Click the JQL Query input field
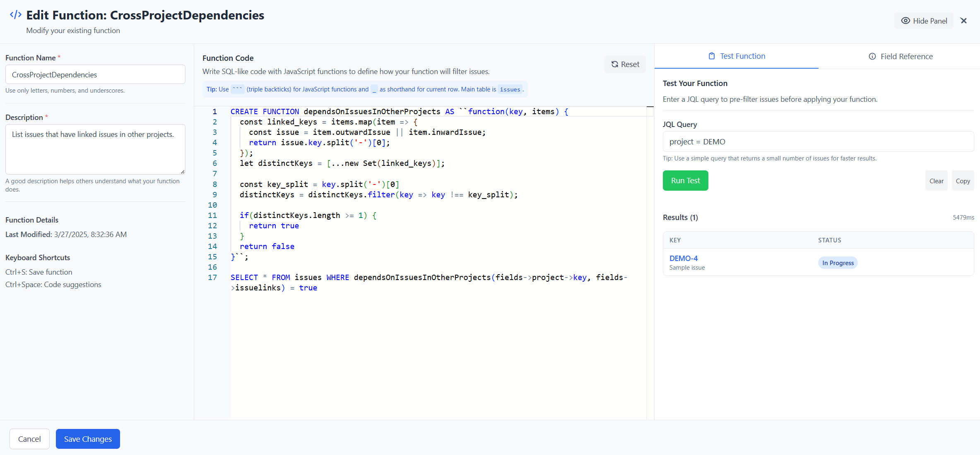Image resolution: width=980 pixels, height=455 pixels. pos(818,141)
